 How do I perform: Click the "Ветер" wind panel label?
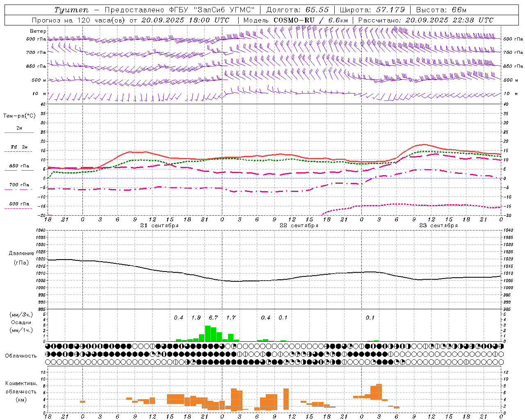[x=38, y=31]
